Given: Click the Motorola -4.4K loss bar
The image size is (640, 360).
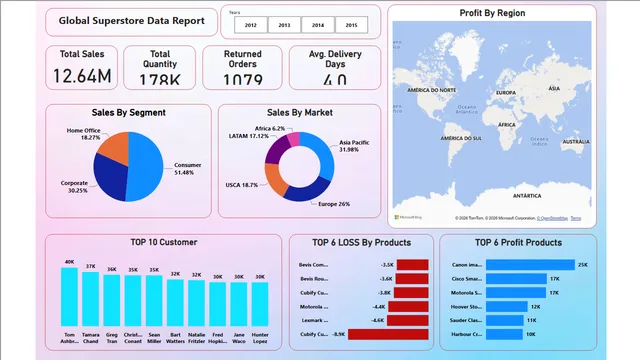Looking at the screenshot, I should [408, 307].
